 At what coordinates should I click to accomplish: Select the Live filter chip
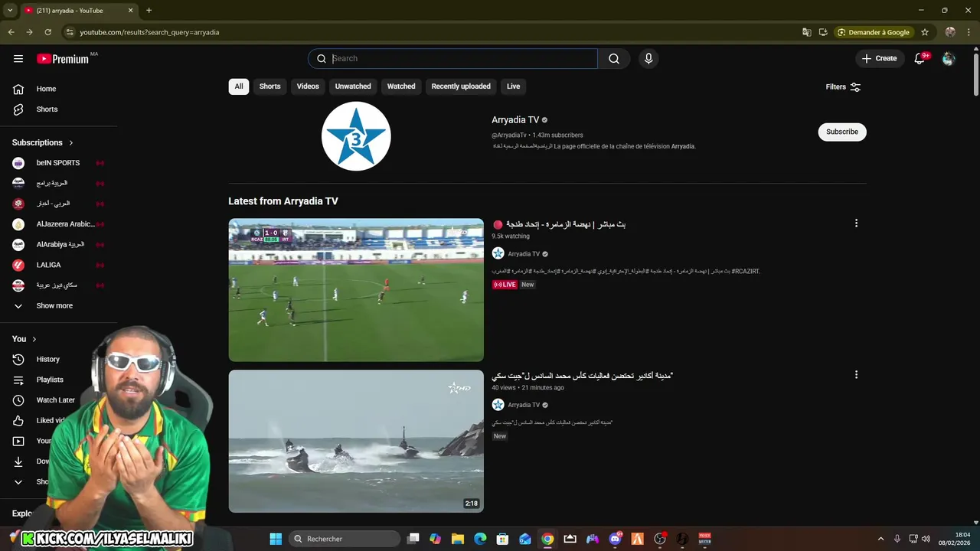coord(513,86)
